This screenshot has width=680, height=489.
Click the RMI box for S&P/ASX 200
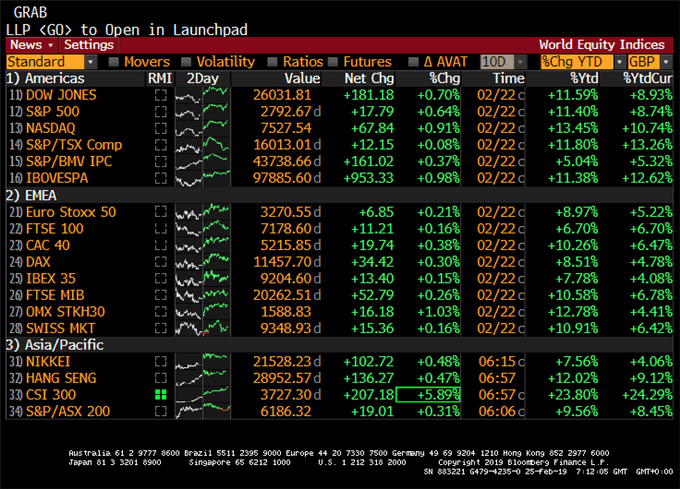[161, 411]
